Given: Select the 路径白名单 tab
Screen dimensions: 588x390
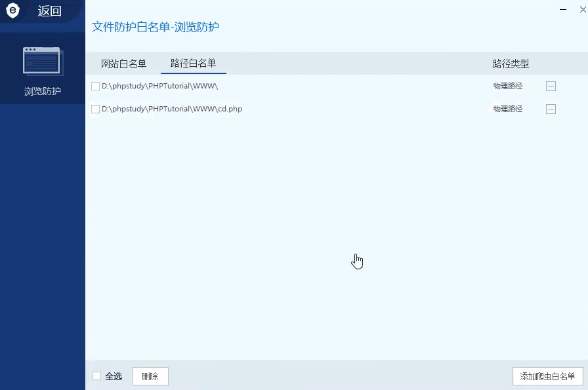Looking at the screenshot, I should [193, 64].
